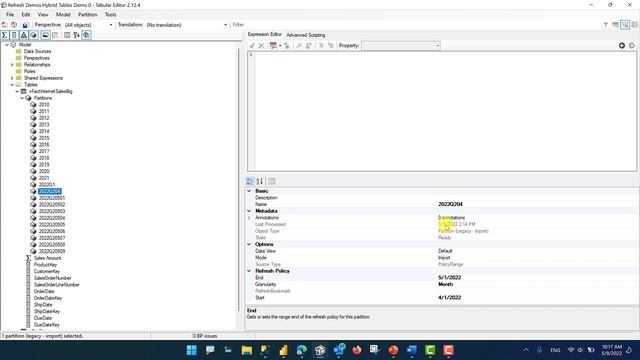Open the Windows Start menu
Image resolution: width=640 pixels, height=360 pixels.
[x=191, y=350]
